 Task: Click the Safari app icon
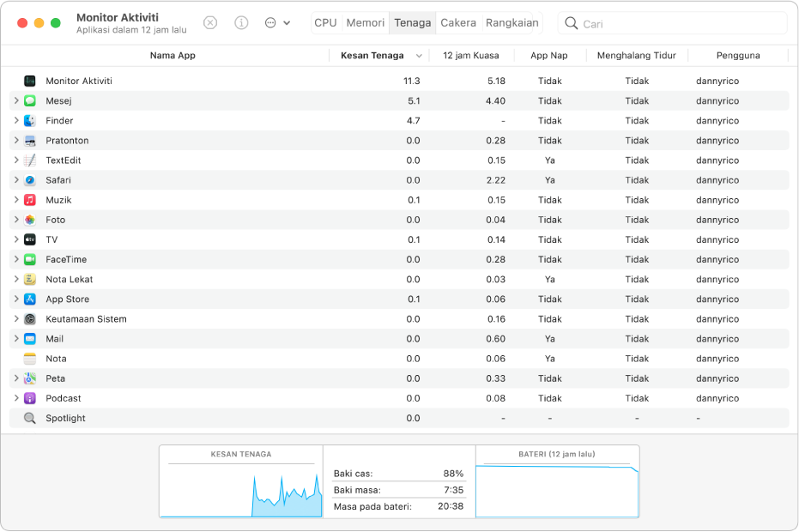(x=30, y=180)
